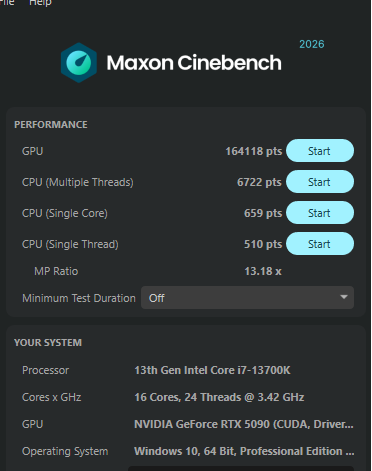Open the Minimum Test Duration dropdown
The width and height of the screenshot is (372, 471).
pos(247,297)
